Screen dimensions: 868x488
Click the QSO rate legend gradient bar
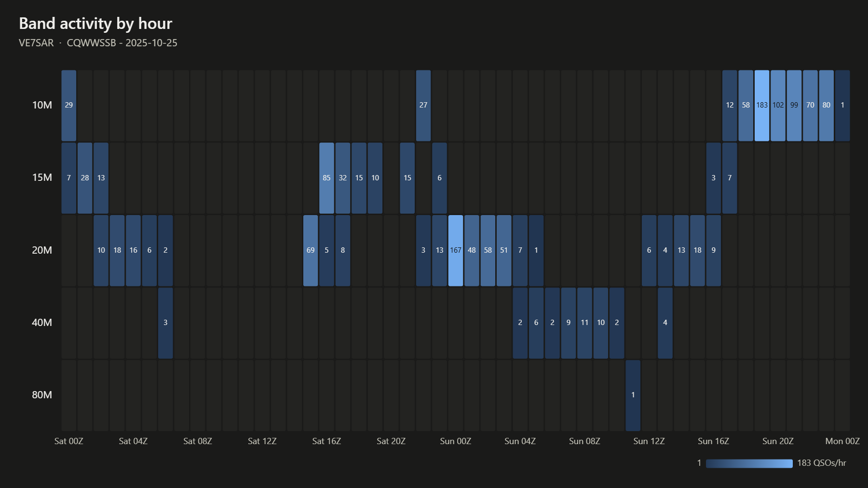[x=749, y=463]
